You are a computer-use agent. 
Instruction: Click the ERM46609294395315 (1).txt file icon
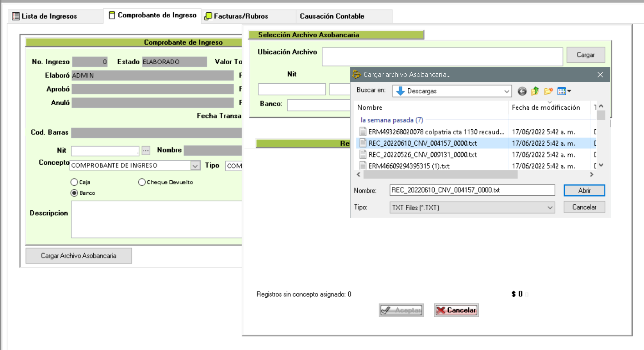363,166
